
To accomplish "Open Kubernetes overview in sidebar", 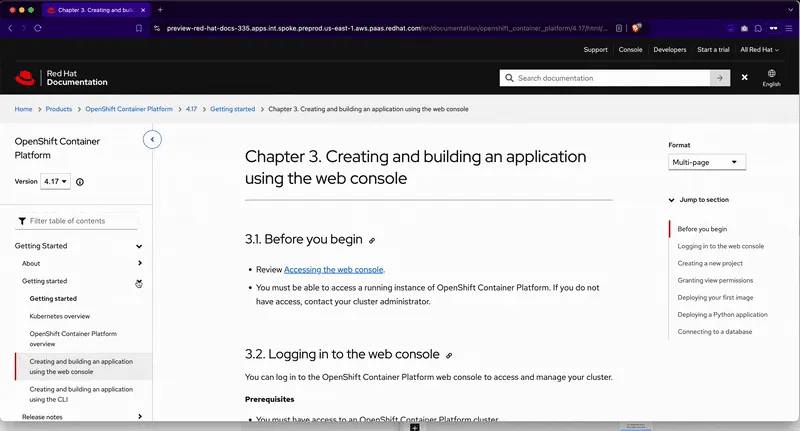I will [60, 316].
